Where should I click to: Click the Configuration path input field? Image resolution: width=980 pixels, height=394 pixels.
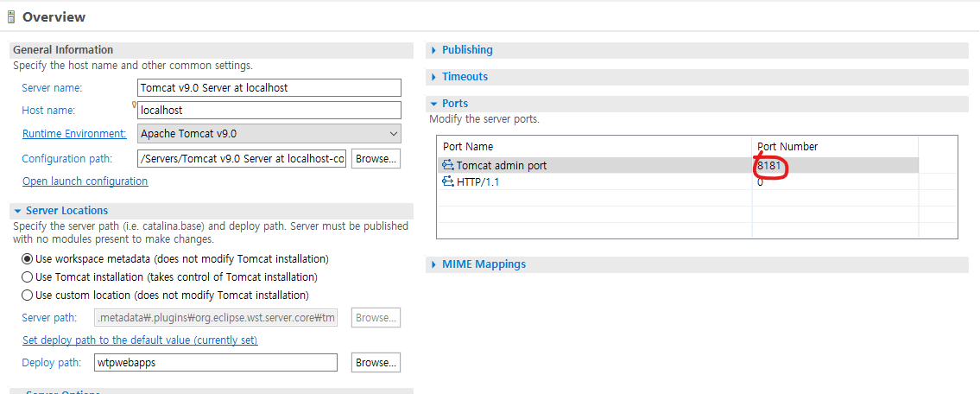tap(241, 159)
